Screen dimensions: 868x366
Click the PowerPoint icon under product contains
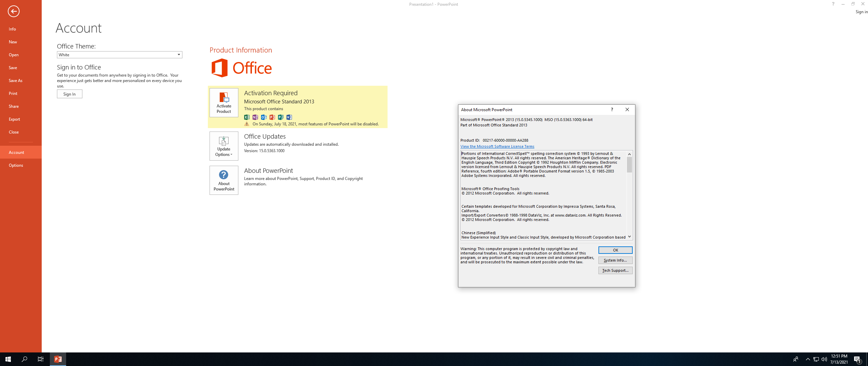pos(272,117)
